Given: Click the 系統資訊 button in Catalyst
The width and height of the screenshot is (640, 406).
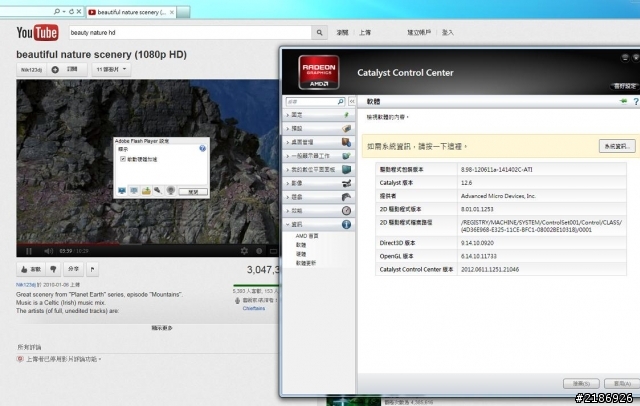Looking at the screenshot, I should click(x=617, y=146).
